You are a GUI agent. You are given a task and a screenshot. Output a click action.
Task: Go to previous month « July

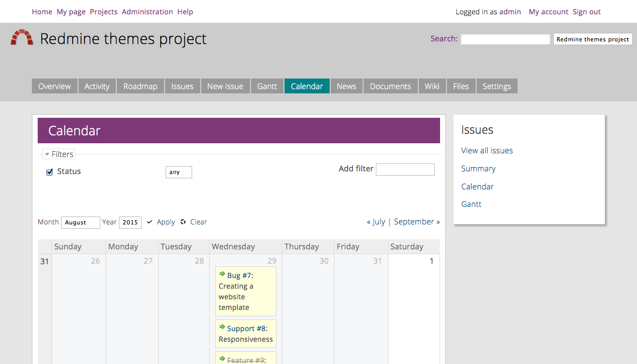pyautogui.click(x=376, y=222)
